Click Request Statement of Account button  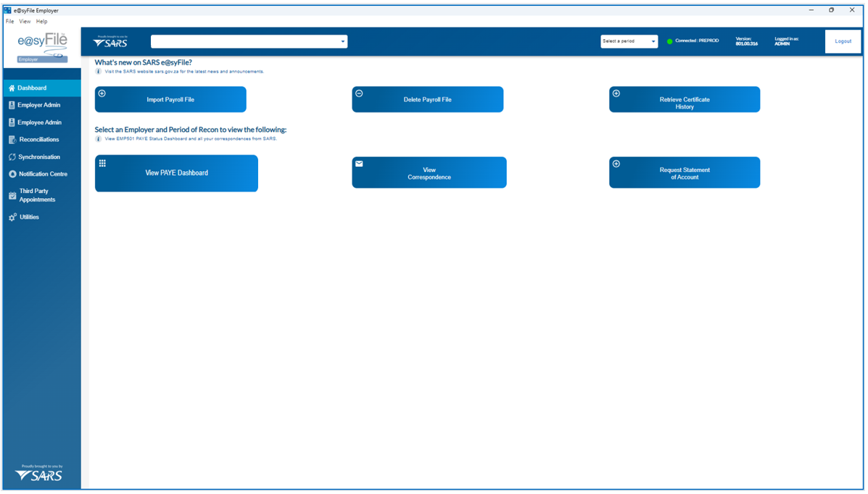pyautogui.click(x=685, y=173)
